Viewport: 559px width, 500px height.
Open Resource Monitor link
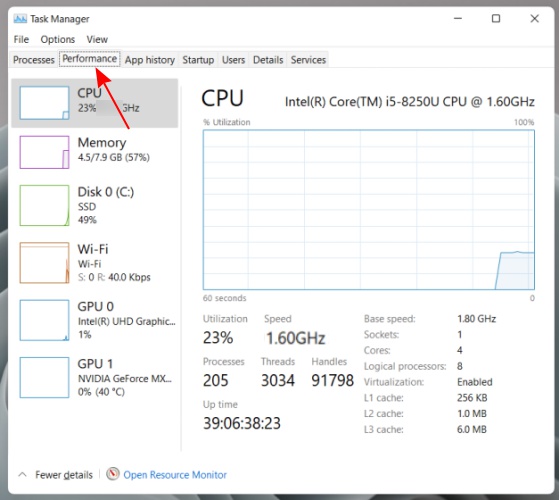click(x=175, y=475)
